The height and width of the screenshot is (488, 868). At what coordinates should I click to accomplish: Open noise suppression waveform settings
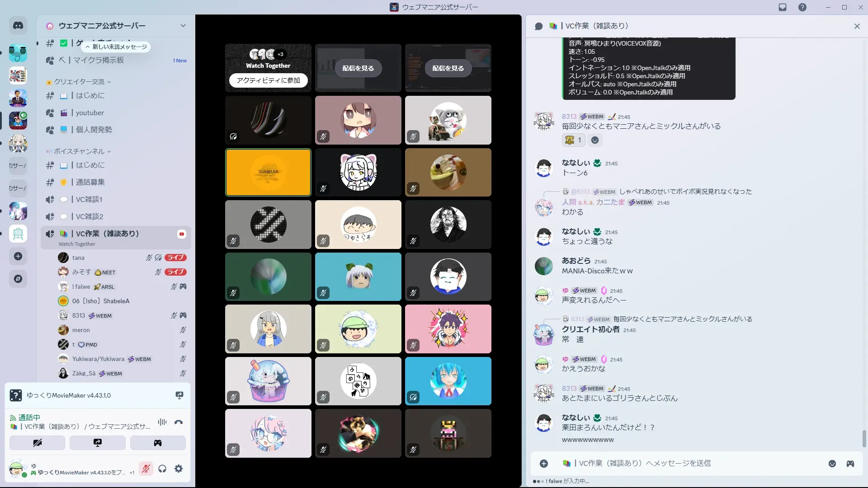click(x=162, y=422)
